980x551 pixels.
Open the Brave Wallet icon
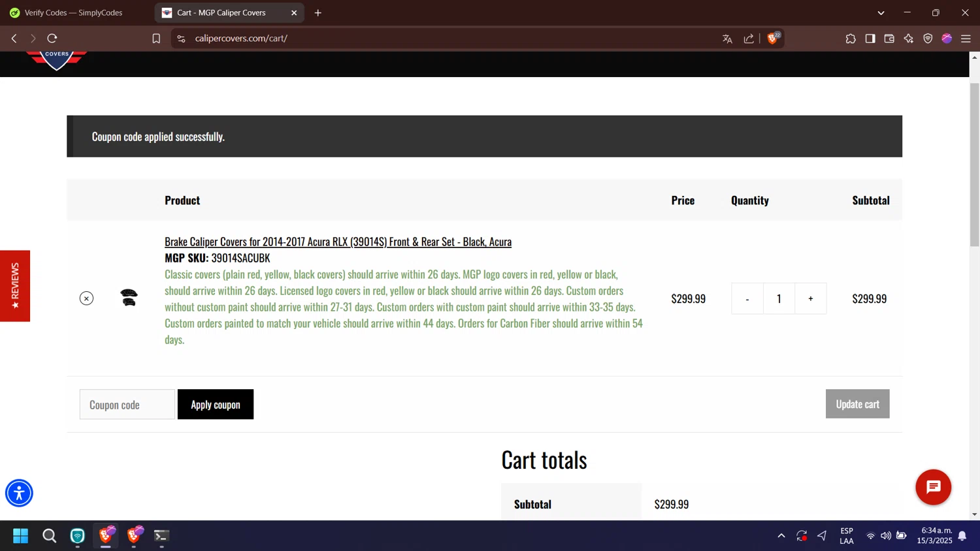click(x=889, y=39)
